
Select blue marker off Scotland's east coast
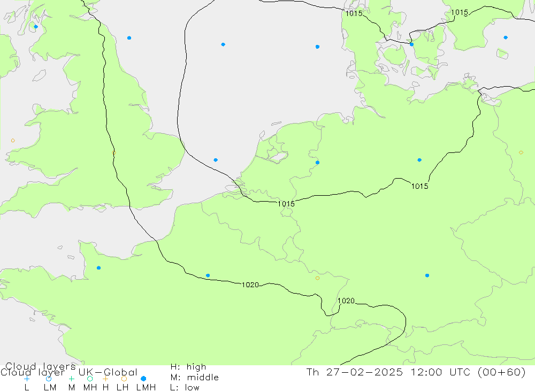click(x=129, y=38)
